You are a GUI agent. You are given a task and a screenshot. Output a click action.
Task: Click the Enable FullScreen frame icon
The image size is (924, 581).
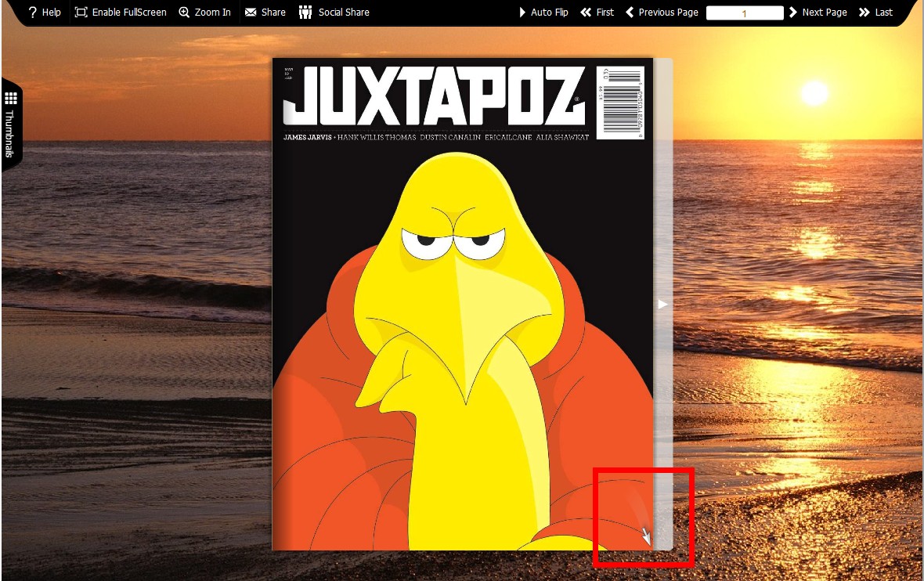[x=81, y=13]
